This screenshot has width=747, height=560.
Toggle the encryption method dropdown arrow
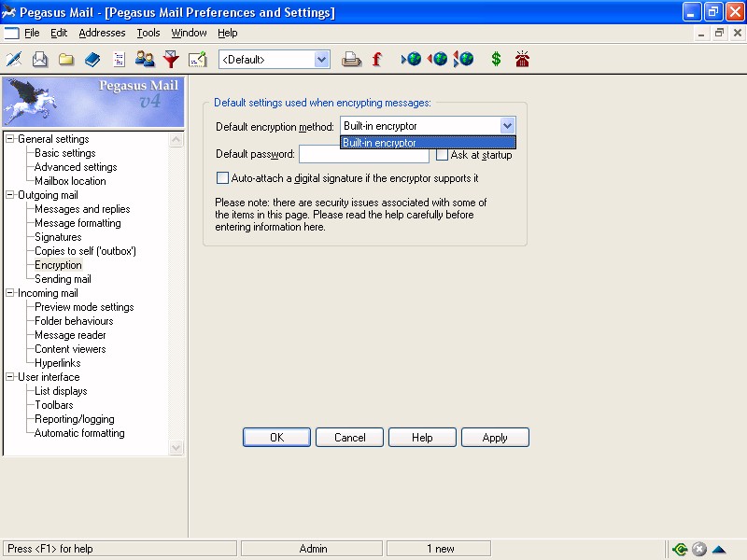coord(507,126)
